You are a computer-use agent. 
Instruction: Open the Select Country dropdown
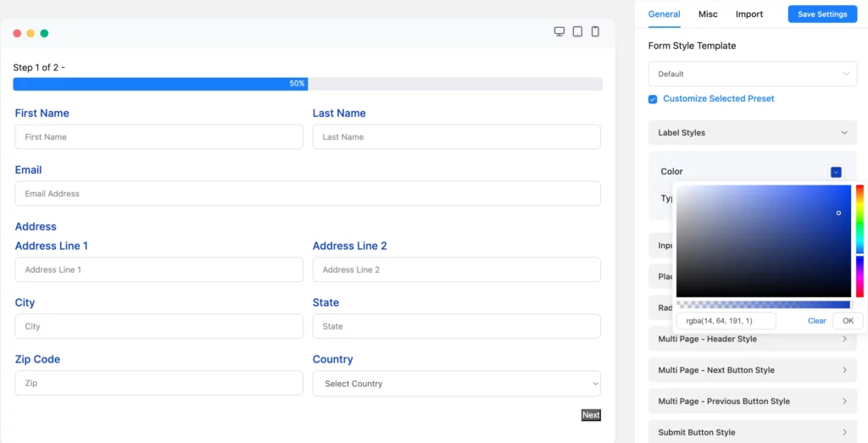[457, 383]
